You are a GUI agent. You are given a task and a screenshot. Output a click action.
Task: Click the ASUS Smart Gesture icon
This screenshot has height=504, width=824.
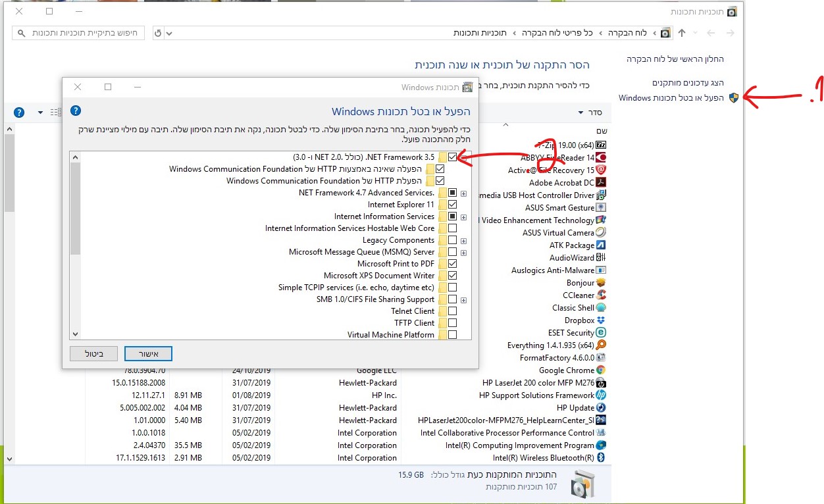tap(601, 207)
